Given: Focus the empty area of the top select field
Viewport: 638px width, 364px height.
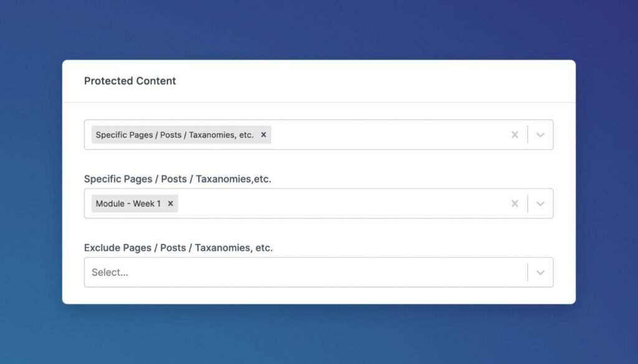Looking at the screenshot, I should pyautogui.click(x=386, y=135).
